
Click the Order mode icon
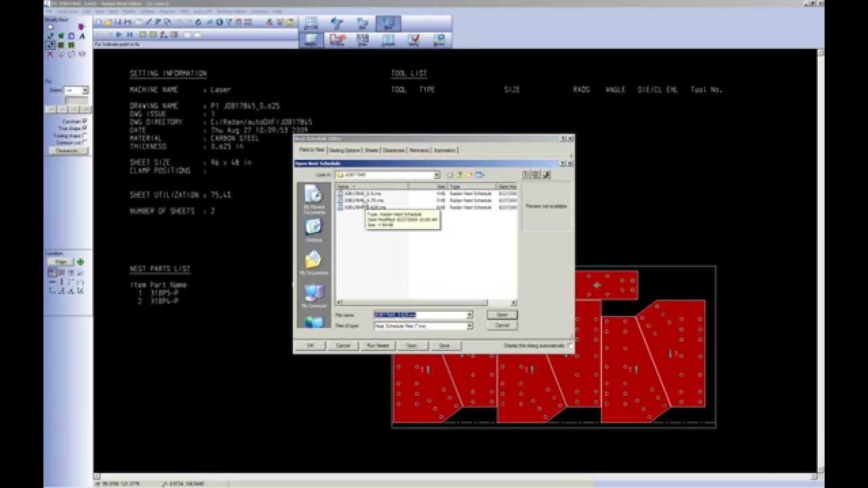pyautogui.click(x=363, y=40)
